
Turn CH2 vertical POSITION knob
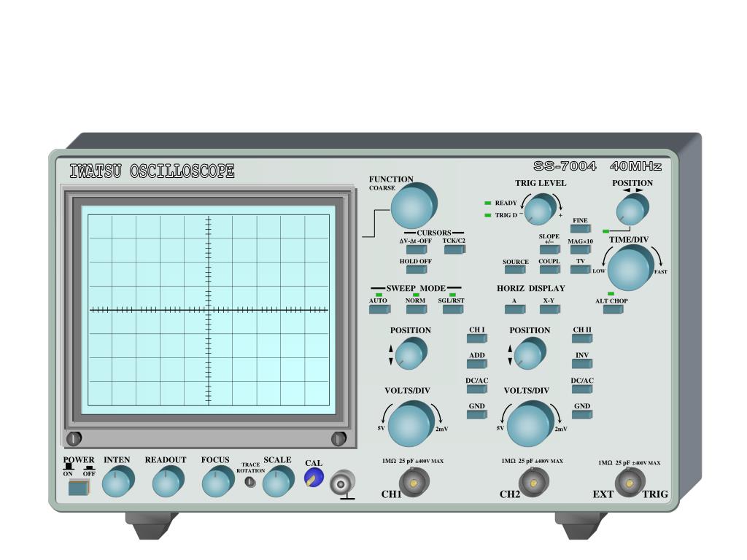pos(530,353)
